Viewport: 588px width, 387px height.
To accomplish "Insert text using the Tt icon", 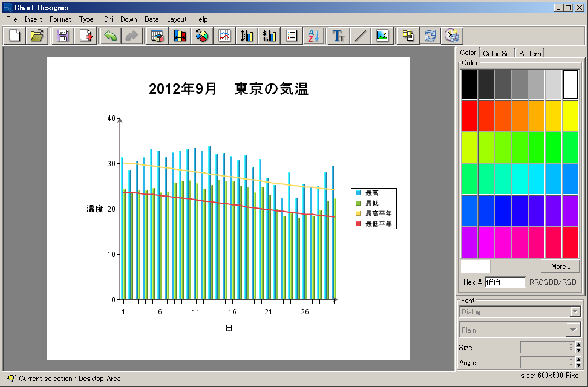I will [338, 36].
